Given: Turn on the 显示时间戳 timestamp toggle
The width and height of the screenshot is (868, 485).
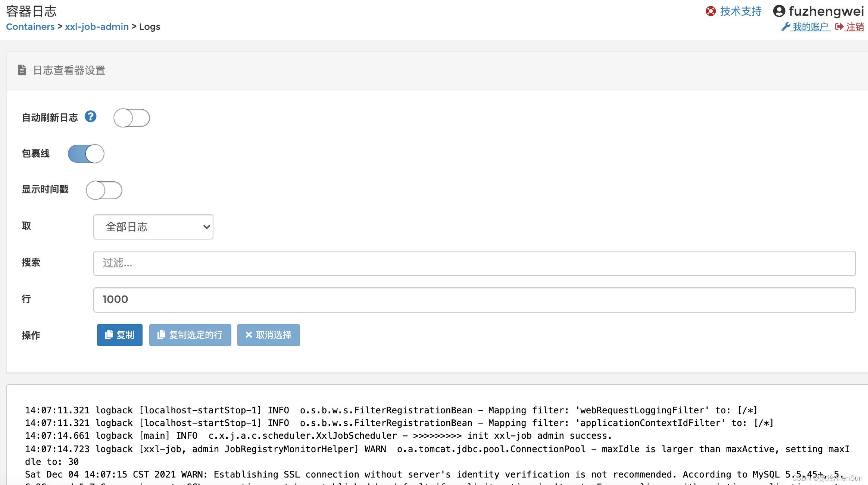Looking at the screenshot, I should (x=104, y=190).
